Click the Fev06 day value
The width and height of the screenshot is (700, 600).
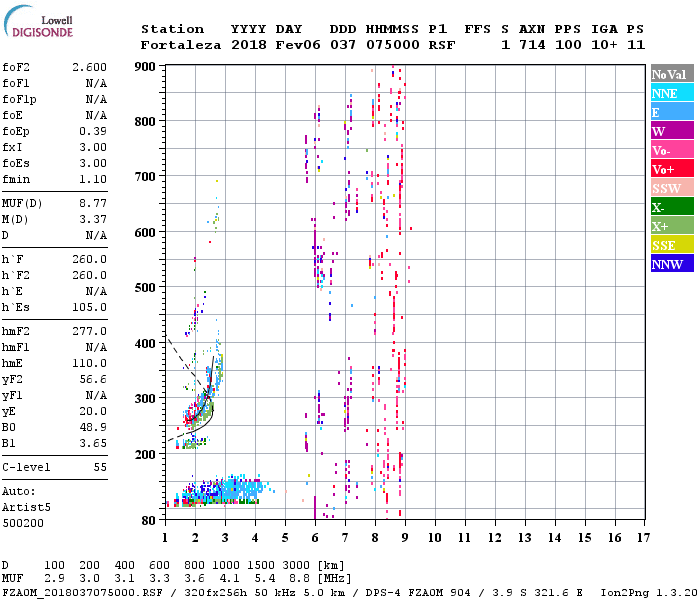click(298, 45)
